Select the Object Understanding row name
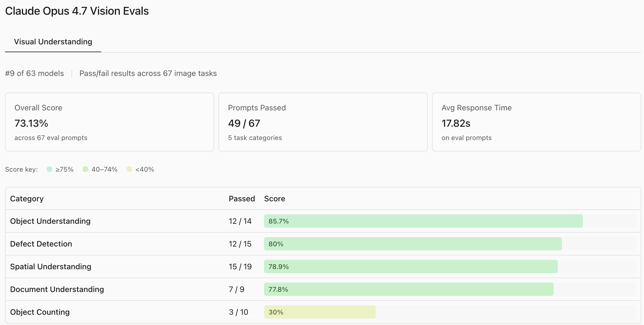 [x=50, y=221]
